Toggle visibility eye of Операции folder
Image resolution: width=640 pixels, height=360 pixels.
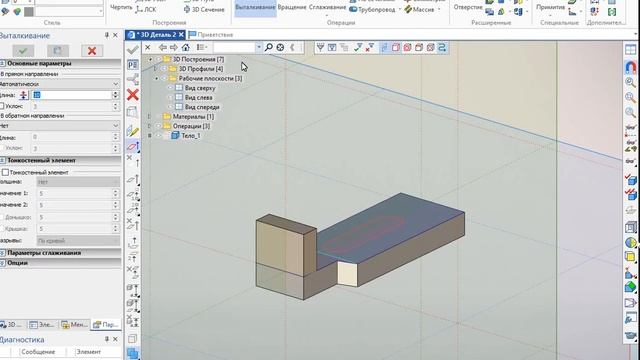point(159,126)
